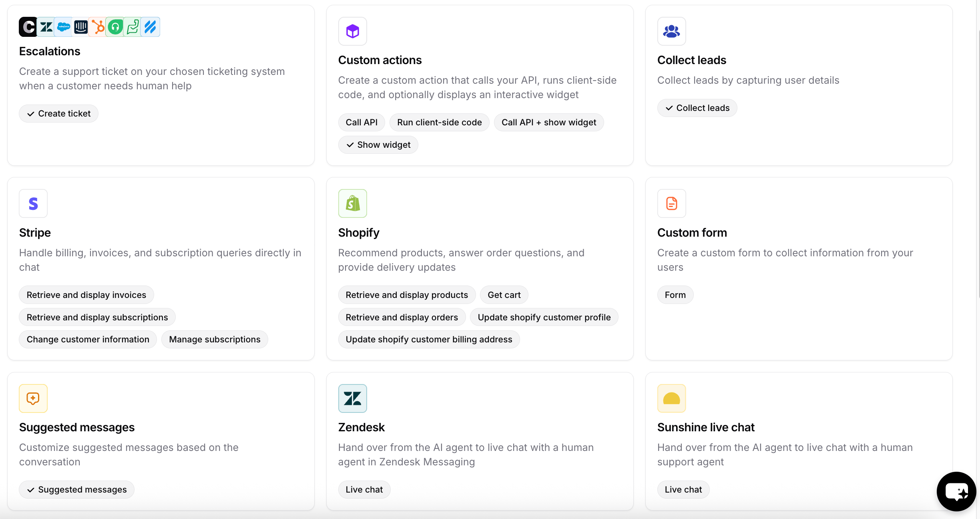980x519 pixels.
Task: Toggle the Show widget chip
Action: tap(378, 145)
